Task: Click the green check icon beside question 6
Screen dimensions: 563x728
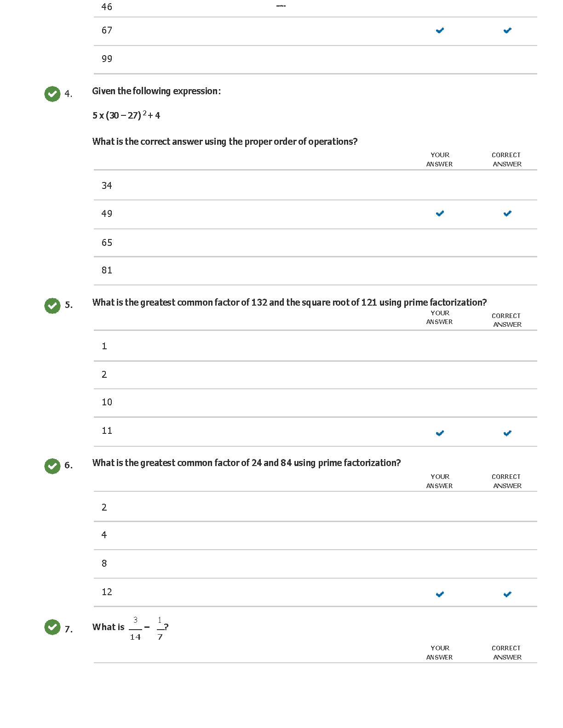Action: click(x=52, y=466)
